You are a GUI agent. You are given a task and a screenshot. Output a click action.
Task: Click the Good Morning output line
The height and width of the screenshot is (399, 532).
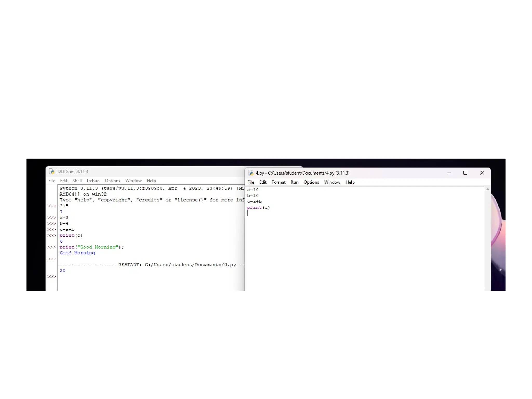[x=77, y=253]
